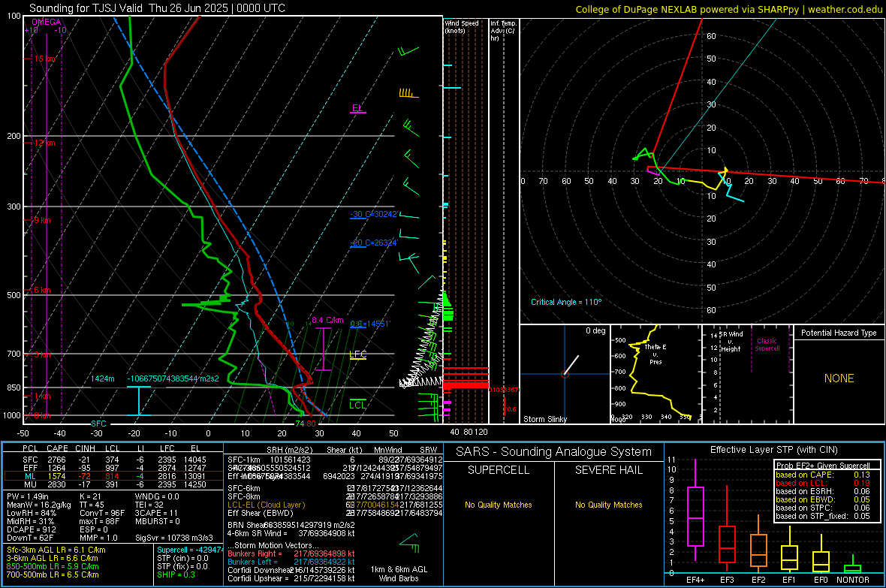The width and height of the screenshot is (886, 588).
Task: Click the 850-500mb LR = 5.9 C/km line
Action: coord(53,566)
